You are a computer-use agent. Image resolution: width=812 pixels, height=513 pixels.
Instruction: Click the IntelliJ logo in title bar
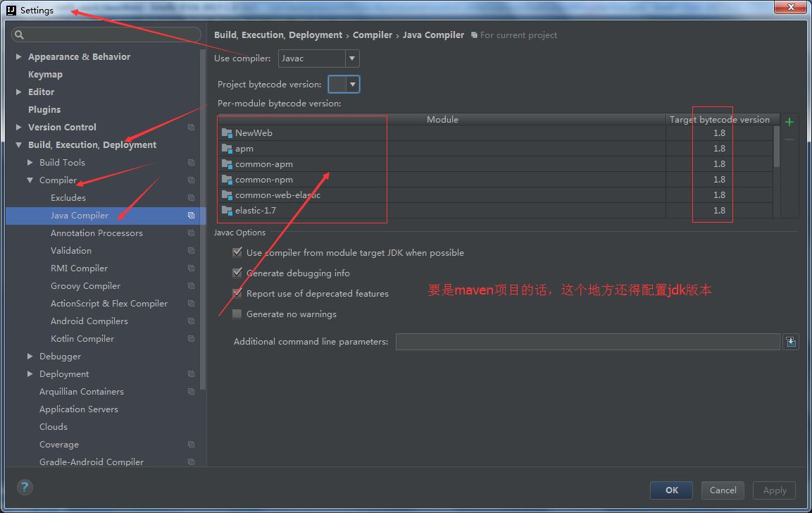click(x=11, y=11)
